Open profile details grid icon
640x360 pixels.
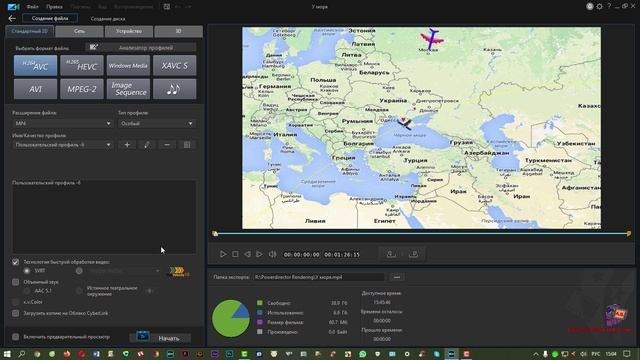(x=187, y=145)
